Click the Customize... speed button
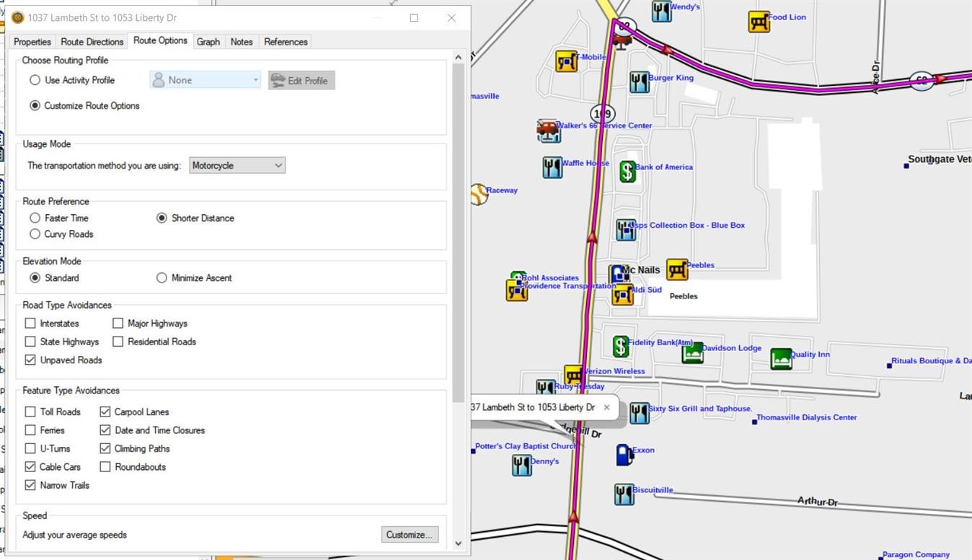Screen dimensions: 972x560 point(410,535)
